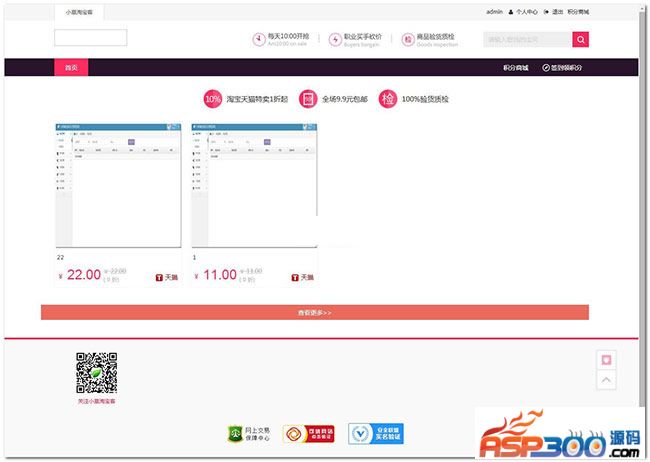Click the green 网上交易保障中心 badge
Viewport: 650px width, 462px height.
pyautogui.click(x=249, y=434)
